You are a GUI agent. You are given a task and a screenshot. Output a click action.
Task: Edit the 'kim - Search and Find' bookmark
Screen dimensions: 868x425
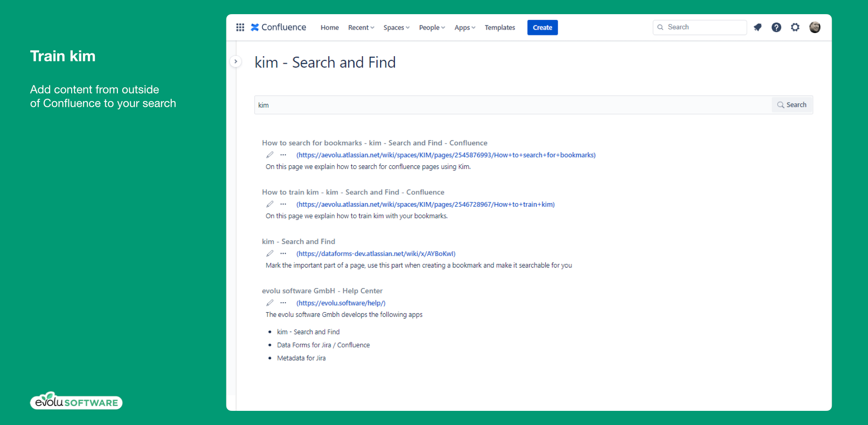(270, 254)
